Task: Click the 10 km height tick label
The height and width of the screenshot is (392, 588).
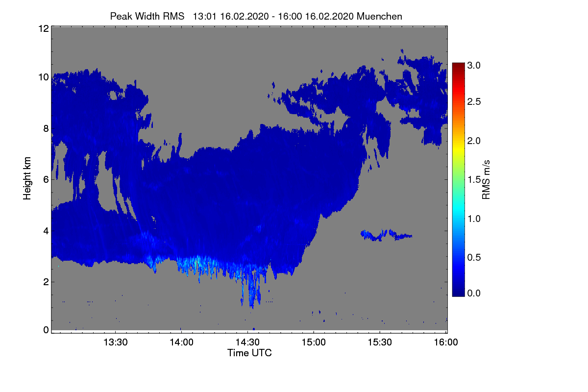Action: (x=43, y=77)
